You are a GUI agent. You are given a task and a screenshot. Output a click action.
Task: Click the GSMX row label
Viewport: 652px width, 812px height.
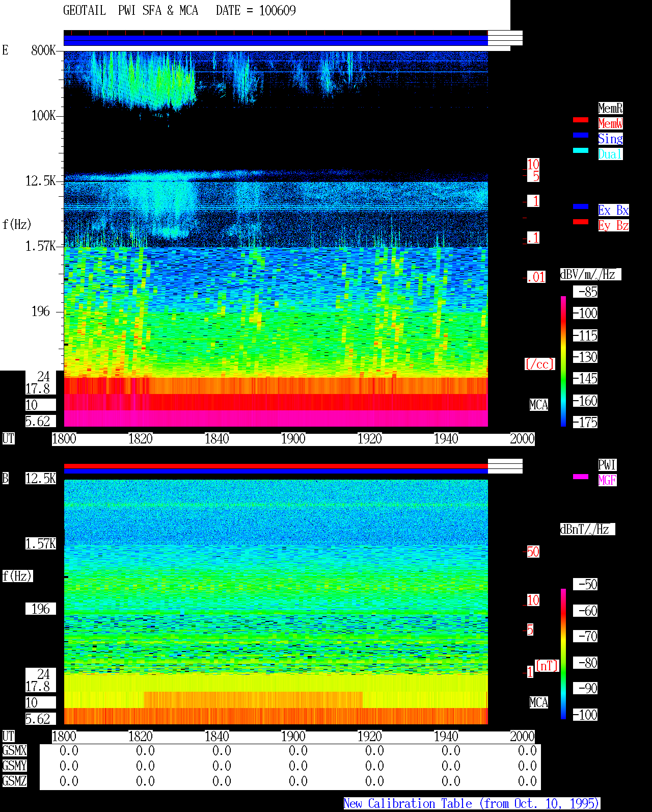tap(14, 750)
